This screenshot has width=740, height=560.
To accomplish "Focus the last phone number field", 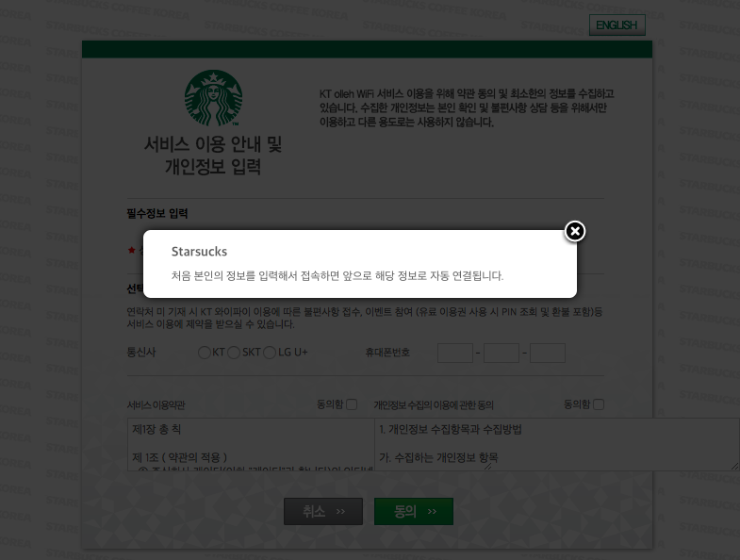I will [548, 354].
